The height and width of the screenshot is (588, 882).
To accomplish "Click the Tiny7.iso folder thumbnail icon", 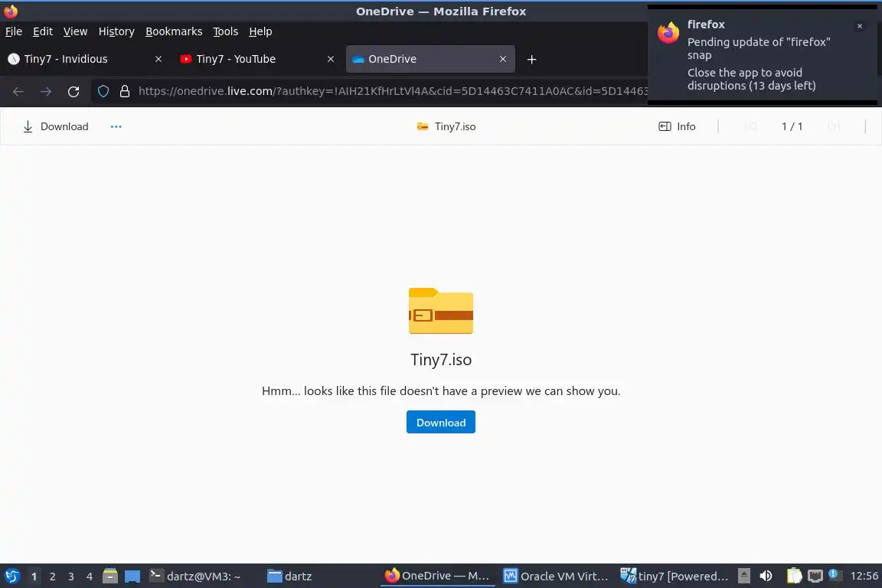I will coord(441,311).
